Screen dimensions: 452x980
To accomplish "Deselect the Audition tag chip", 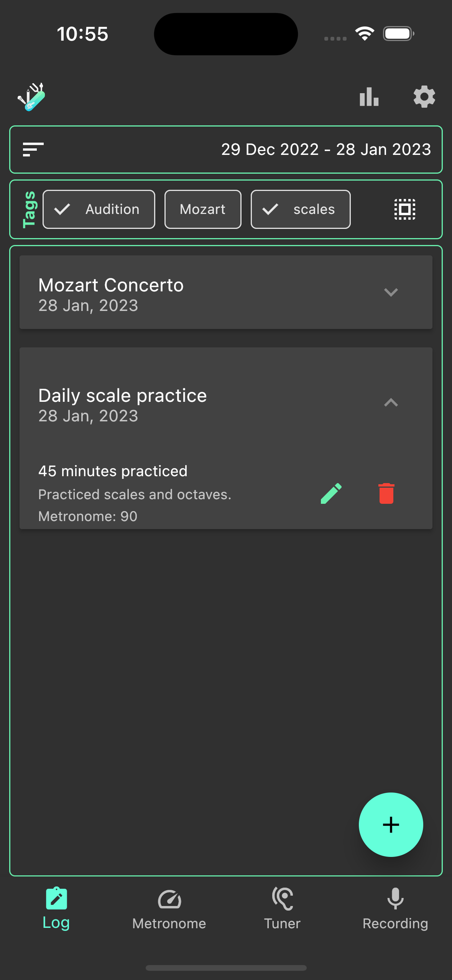I will 99,209.
